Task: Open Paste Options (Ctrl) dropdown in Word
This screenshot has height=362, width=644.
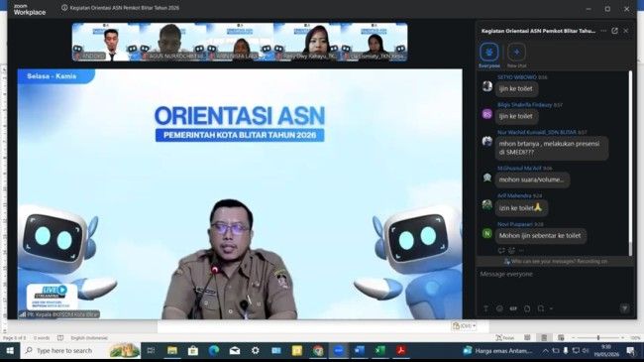Action: click(x=464, y=325)
